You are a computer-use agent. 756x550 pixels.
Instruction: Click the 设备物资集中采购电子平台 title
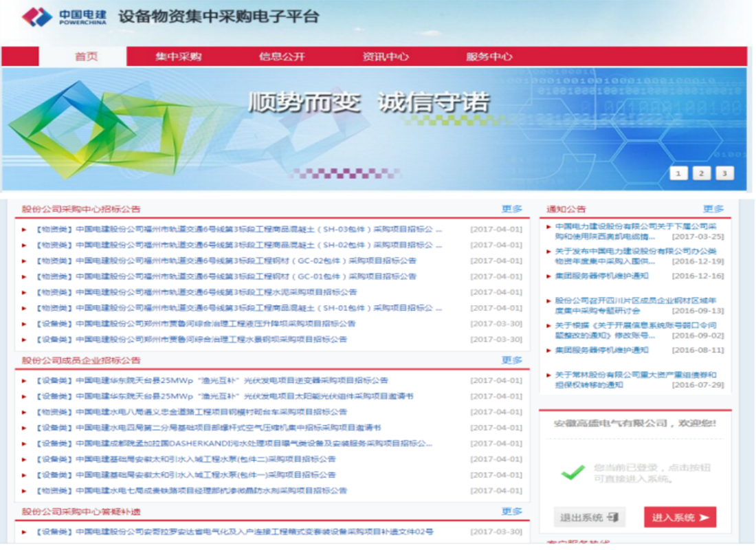(x=219, y=16)
